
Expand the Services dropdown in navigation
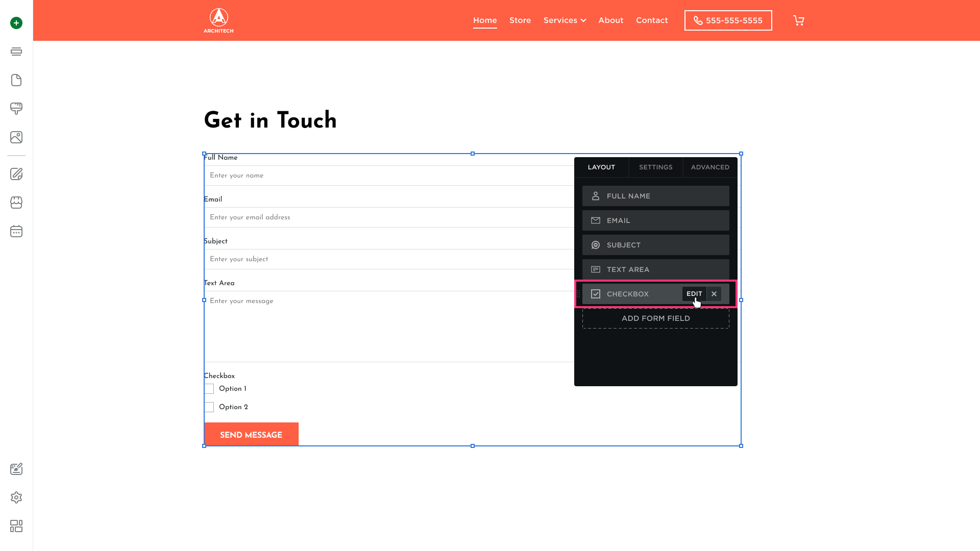pos(565,20)
